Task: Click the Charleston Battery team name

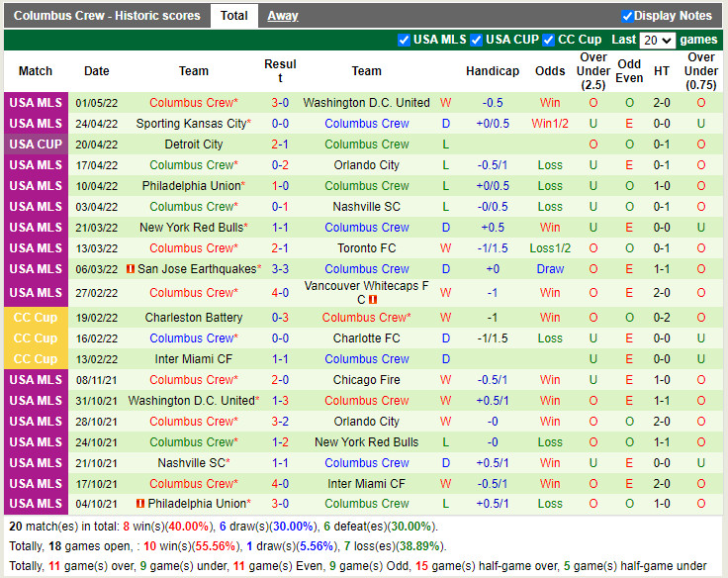Action: [194, 318]
